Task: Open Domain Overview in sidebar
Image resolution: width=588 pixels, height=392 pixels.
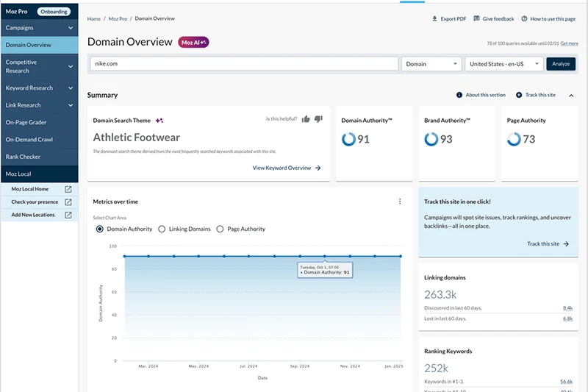Action: 40,45
